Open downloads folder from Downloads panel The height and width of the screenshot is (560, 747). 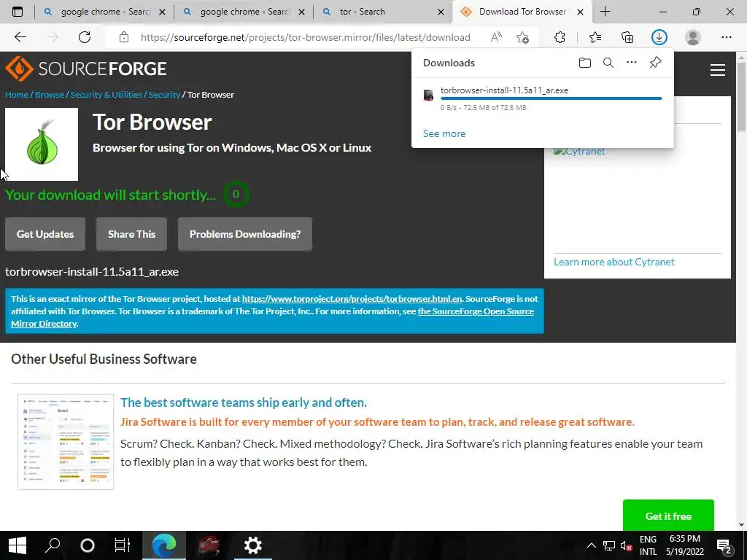click(585, 63)
